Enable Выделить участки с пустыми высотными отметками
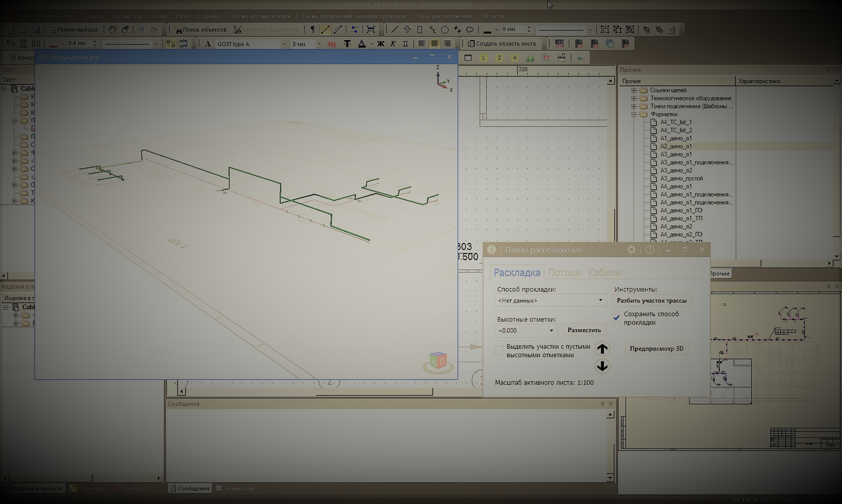Viewport: 842px width, 504px height. click(499, 350)
